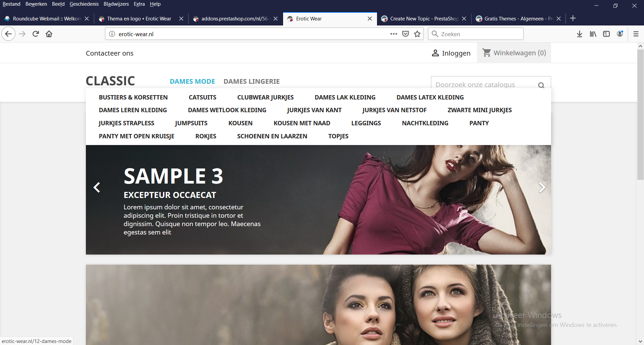Select Dames Leren Kleding category
Screen dimensions: 644x345
point(133,110)
